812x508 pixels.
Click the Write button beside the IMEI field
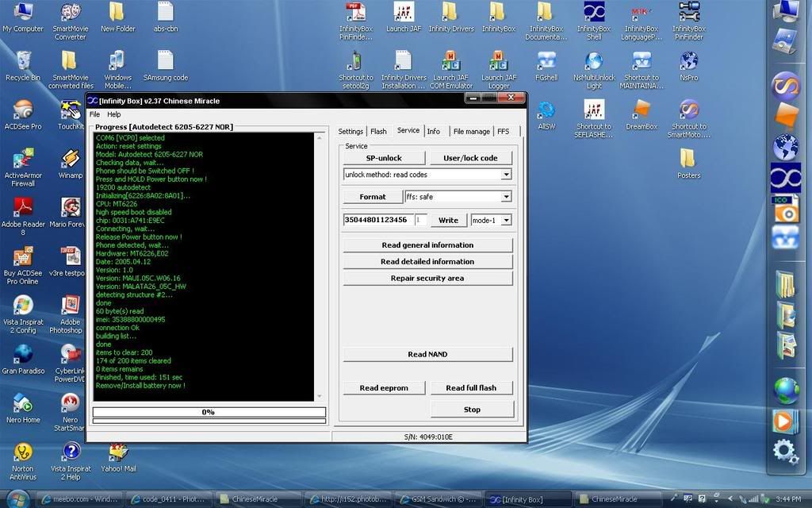449,221
